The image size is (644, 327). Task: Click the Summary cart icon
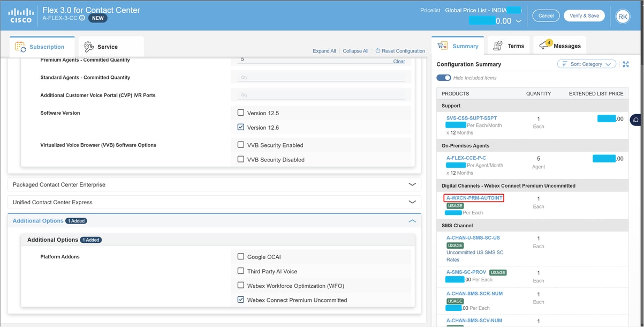tap(442, 46)
